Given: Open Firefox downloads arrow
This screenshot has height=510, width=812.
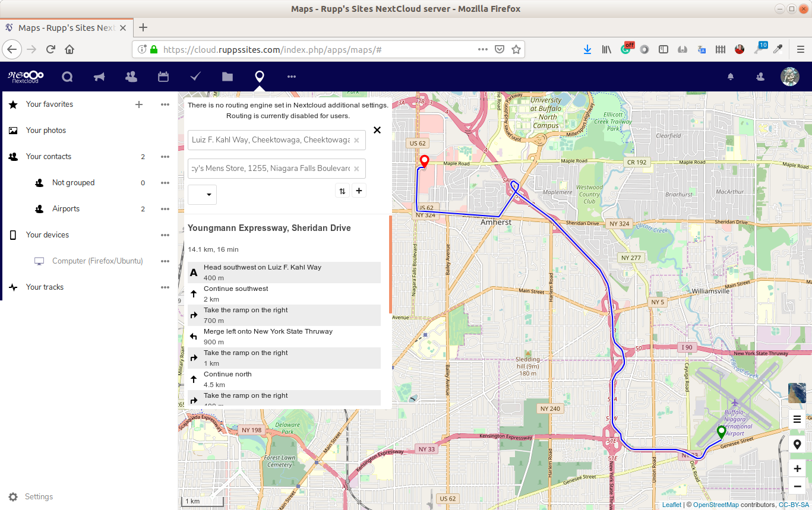Looking at the screenshot, I should point(587,50).
